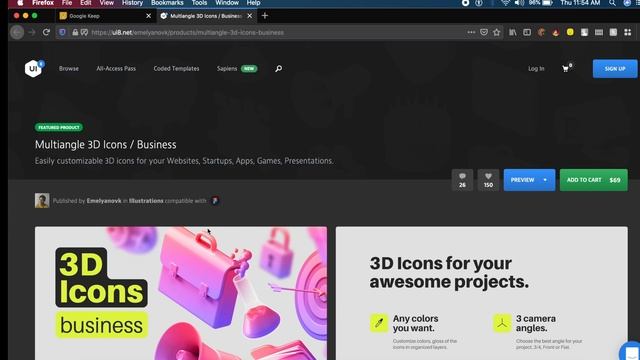The image size is (640, 360).
Task: Open the Firefox Library icon
Action: pyautogui.click(x=513, y=32)
